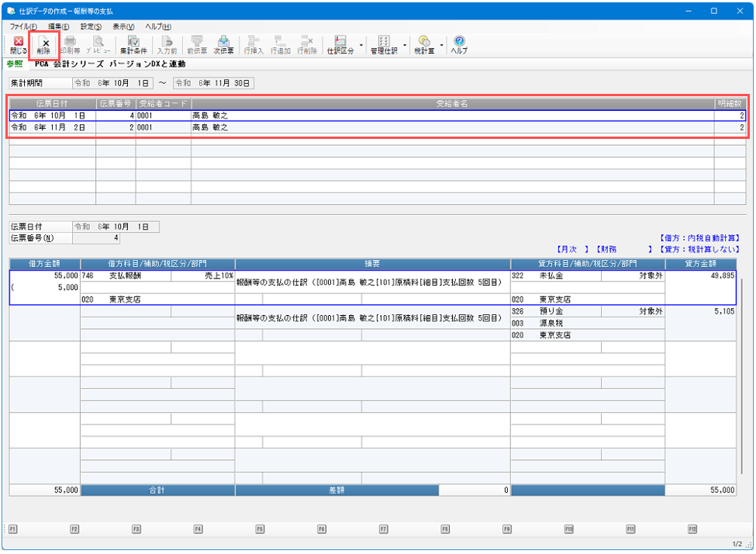Click the 管理仕訳 toolbar icon

click(384, 45)
